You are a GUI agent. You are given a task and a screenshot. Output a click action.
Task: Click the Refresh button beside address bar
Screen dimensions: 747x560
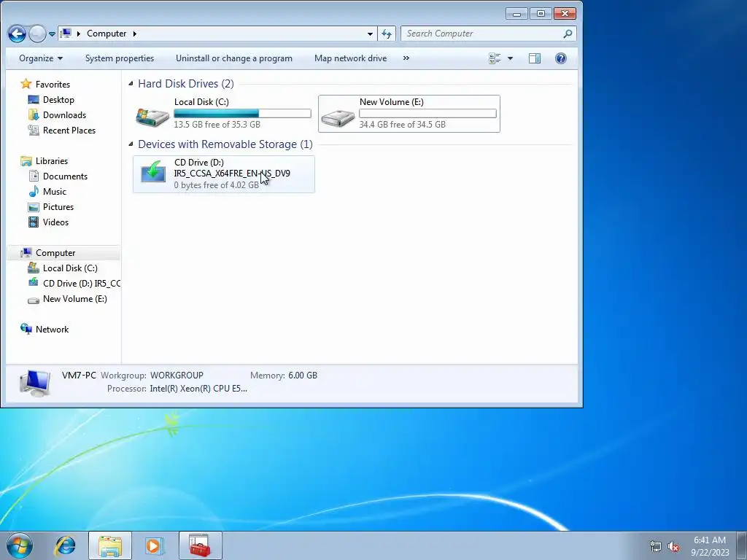coord(387,34)
